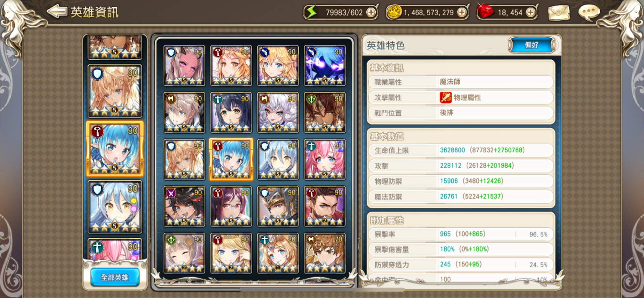Select the level 80 hero portrait
The image size is (644, 298).
click(278, 253)
